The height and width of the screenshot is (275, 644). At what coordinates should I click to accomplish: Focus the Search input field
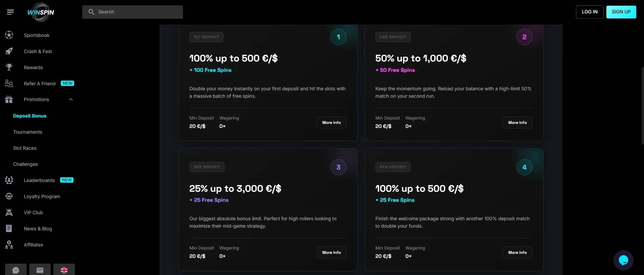tap(133, 12)
